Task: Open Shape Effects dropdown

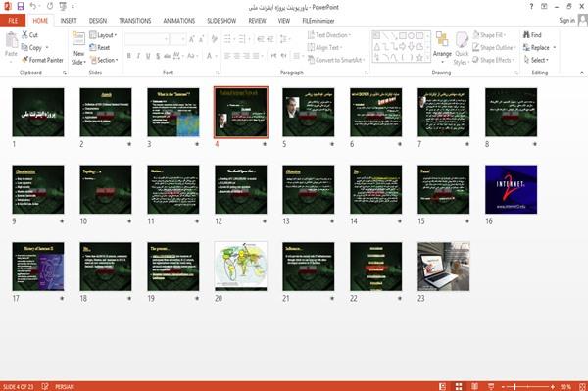Action: click(494, 60)
